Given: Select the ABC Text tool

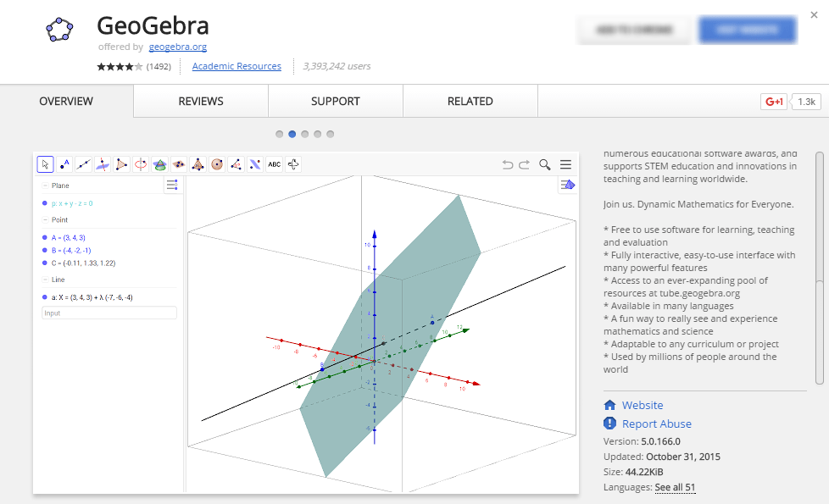Looking at the screenshot, I should pos(274,164).
